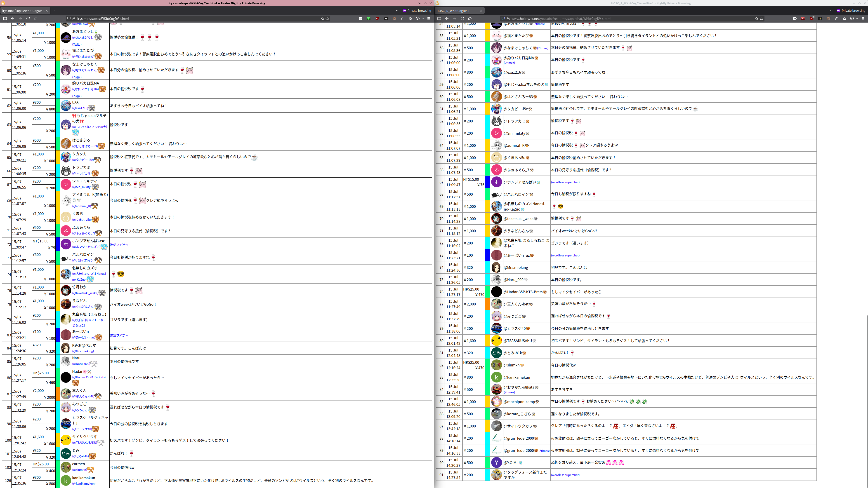Open dropdown arrow beside headphone icon in right toolbar
The width and height of the screenshot is (868, 488).
tap(857, 19)
